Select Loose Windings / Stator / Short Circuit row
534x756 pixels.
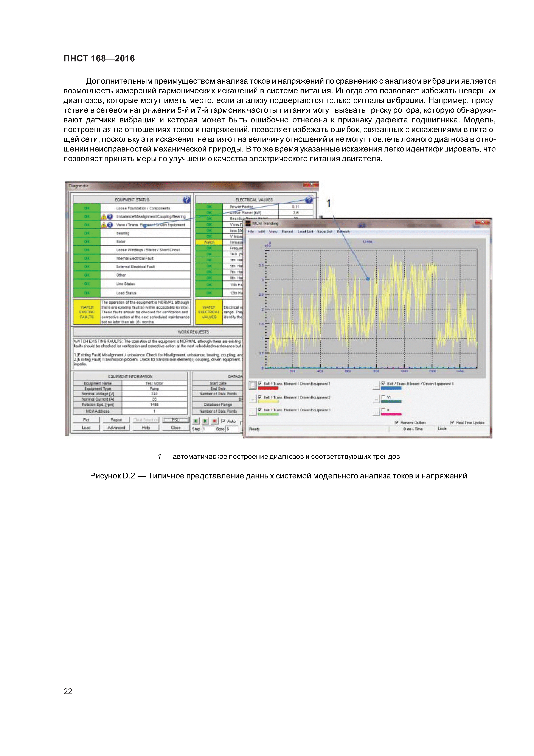[132, 250]
